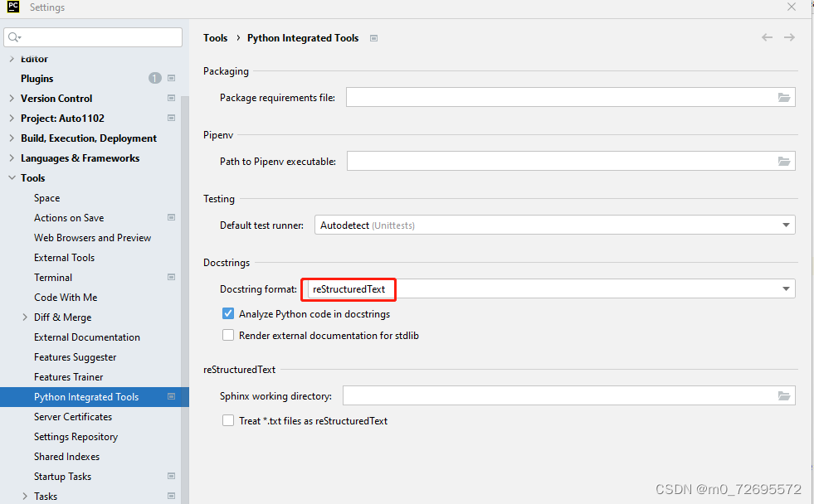Click the Path to Pipenv executable input
Image resolution: width=814 pixels, height=504 pixels.
point(571,162)
